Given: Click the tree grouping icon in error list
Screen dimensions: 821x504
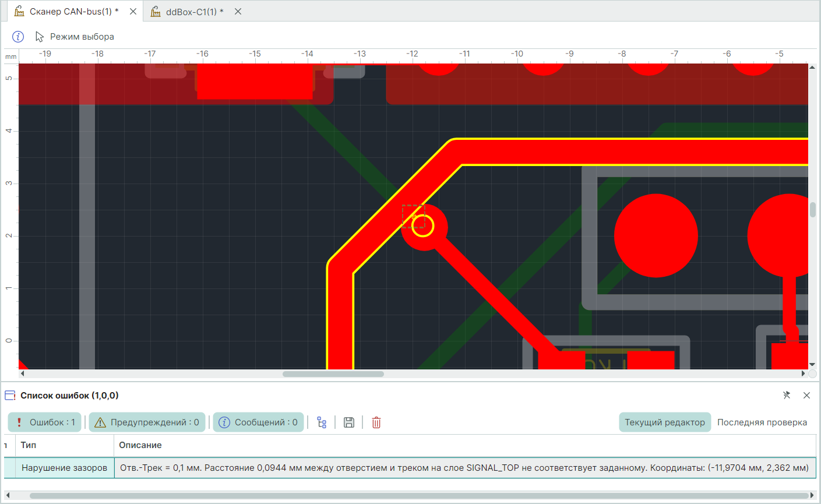Looking at the screenshot, I should [322, 422].
